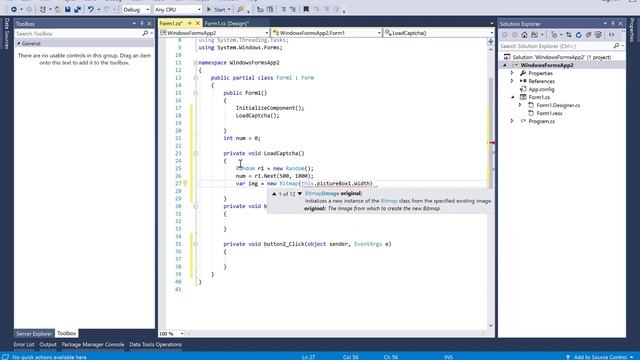The height and width of the screenshot is (360, 640).
Task: Switch to the Toolbox bottom tab
Action: 67,333
